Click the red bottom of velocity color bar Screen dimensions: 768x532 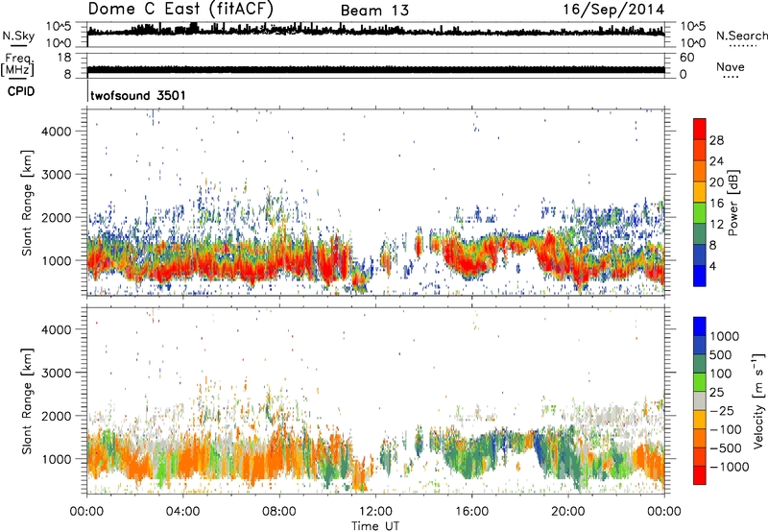700,475
